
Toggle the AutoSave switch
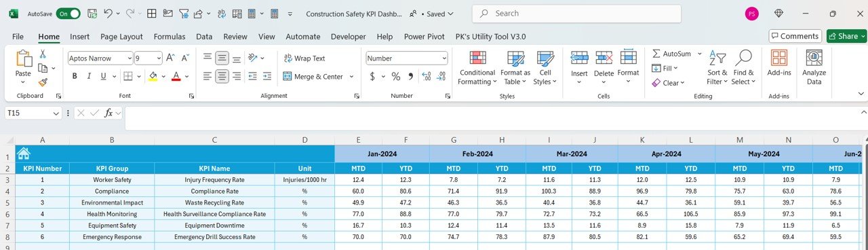[x=68, y=14]
